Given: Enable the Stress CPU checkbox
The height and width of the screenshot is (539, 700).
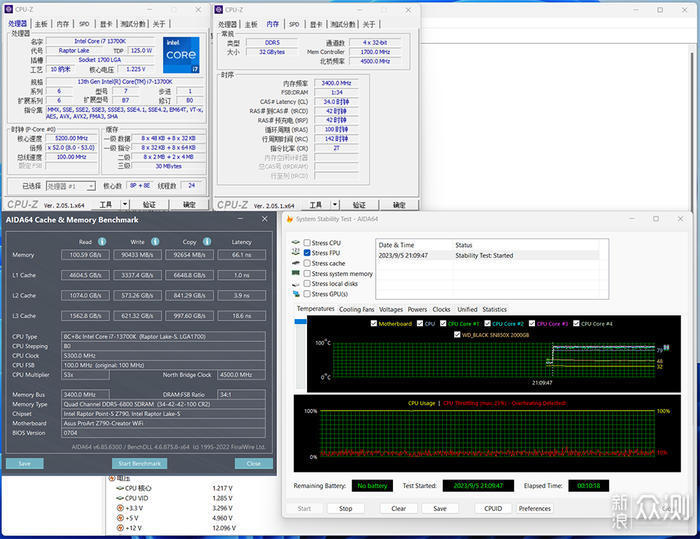Looking at the screenshot, I should point(307,243).
